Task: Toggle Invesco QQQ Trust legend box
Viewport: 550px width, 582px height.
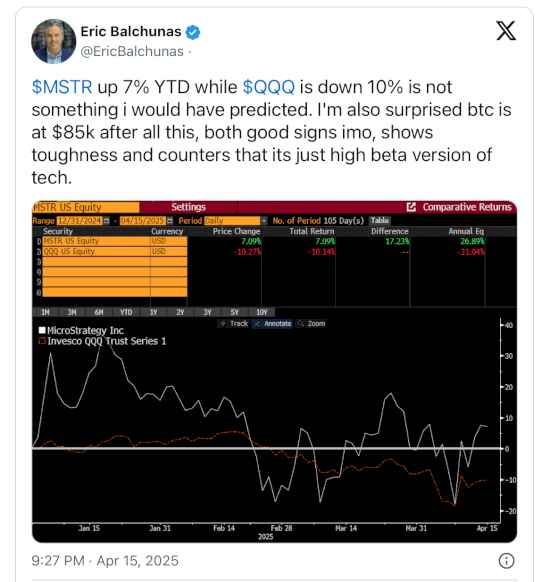Action: pos(42,341)
